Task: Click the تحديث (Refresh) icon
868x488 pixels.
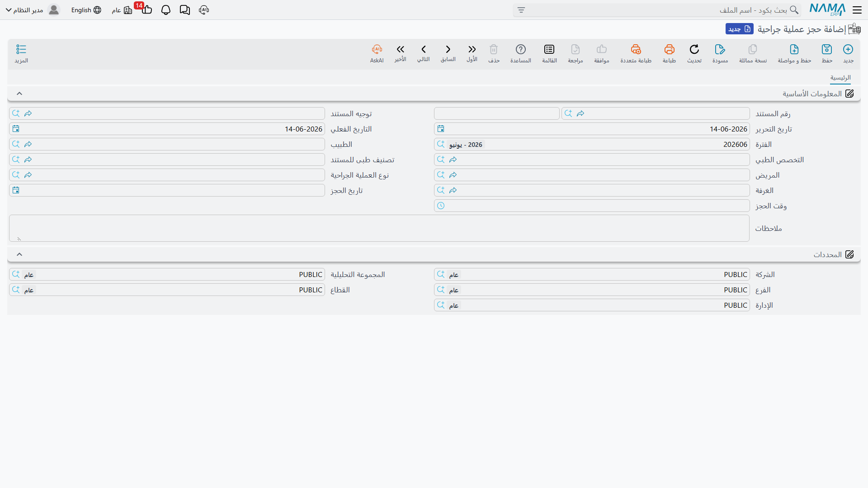Action: click(x=694, y=49)
